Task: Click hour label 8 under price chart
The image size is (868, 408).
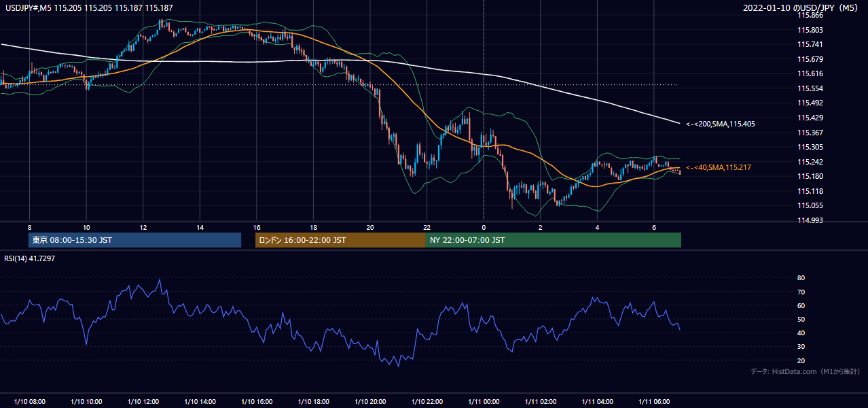Action: 29,227
